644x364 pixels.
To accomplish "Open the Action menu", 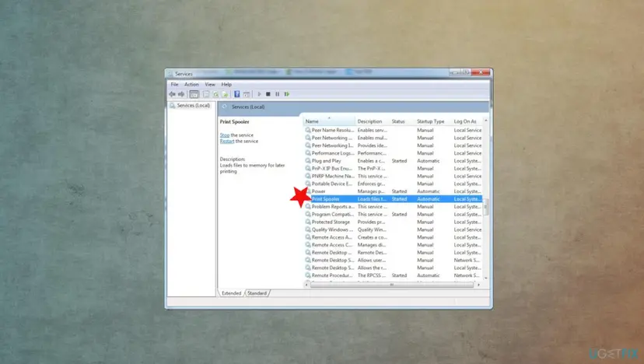I will (x=191, y=84).
